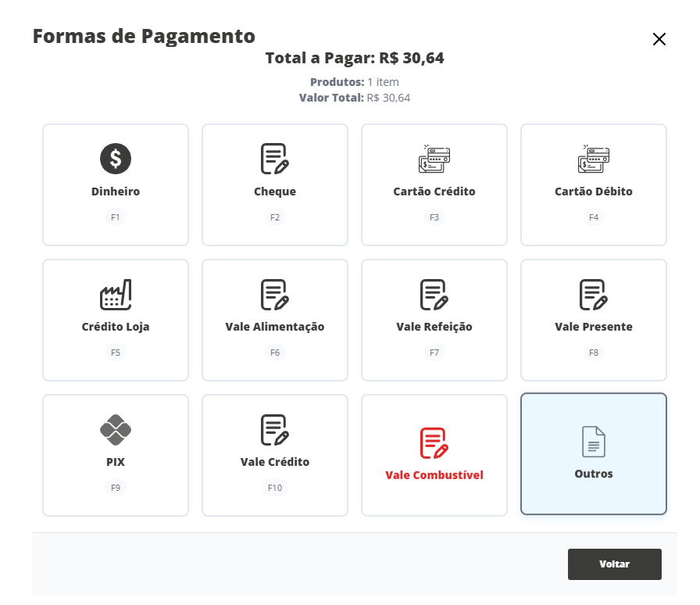
Task: Click the Outros page icon
Action: [593, 442]
